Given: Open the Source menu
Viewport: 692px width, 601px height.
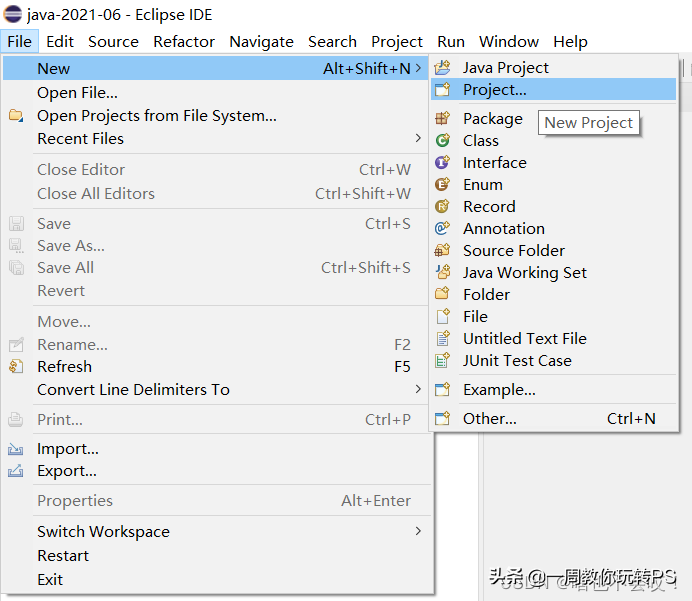Looking at the screenshot, I should coord(113,41).
